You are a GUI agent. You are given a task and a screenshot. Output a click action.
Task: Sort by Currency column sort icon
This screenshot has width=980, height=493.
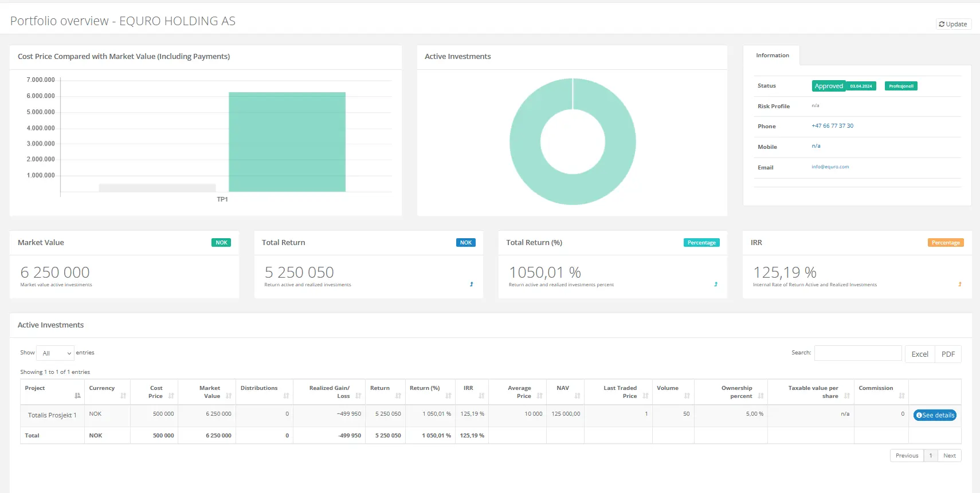123,396
